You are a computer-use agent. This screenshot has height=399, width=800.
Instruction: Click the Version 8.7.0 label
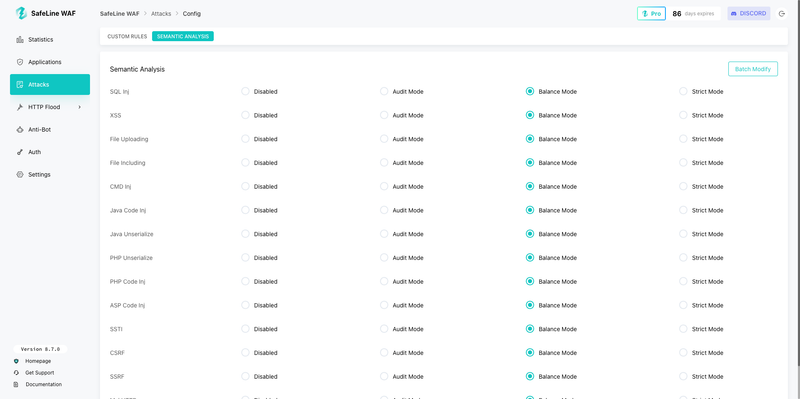[x=40, y=350]
